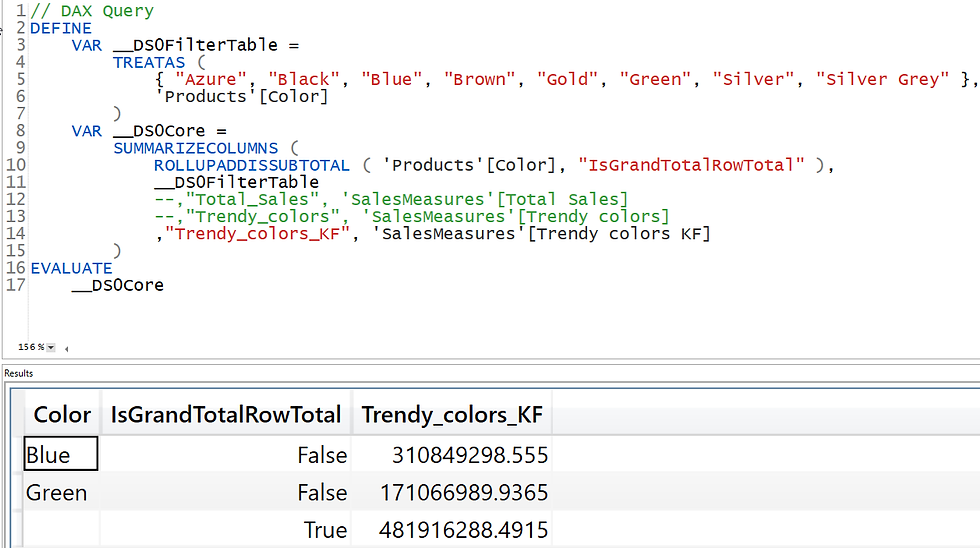Image resolution: width=980 pixels, height=548 pixels.
Task: Click the "Azure" string on line 5
Action: tap(211, 79)
